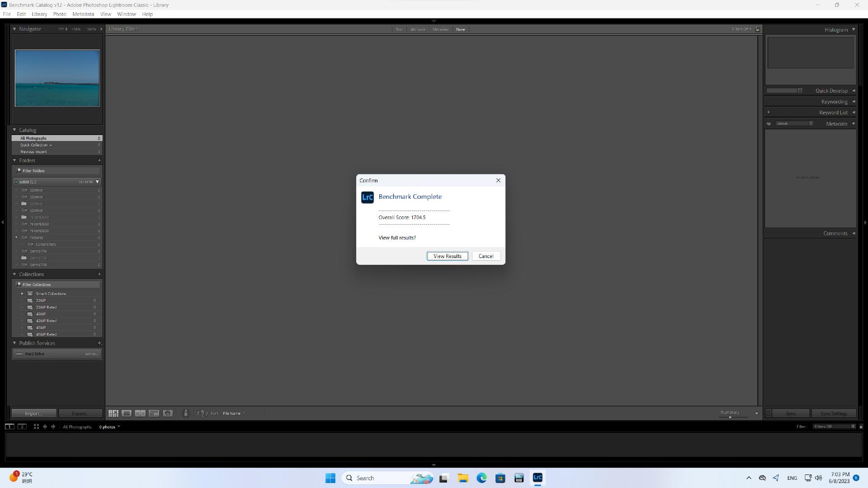Click the second monitor window icon

[x=22, y=427]
